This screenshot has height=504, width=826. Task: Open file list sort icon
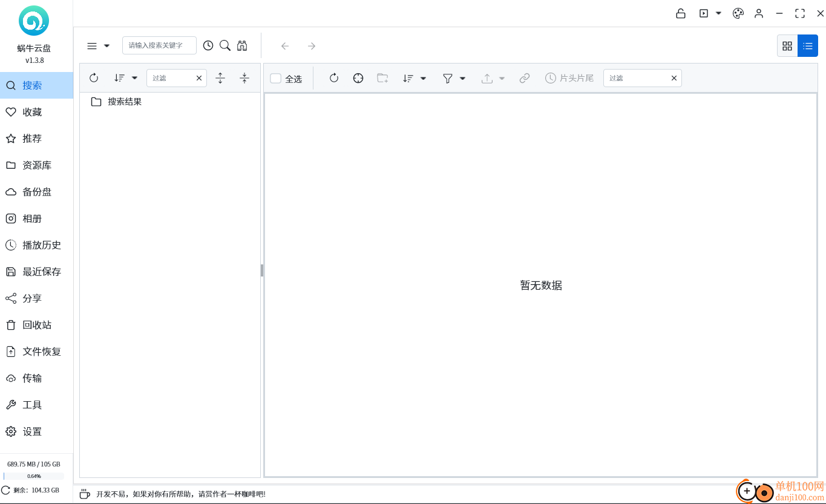pyautogui.click(x=408, y=78)
